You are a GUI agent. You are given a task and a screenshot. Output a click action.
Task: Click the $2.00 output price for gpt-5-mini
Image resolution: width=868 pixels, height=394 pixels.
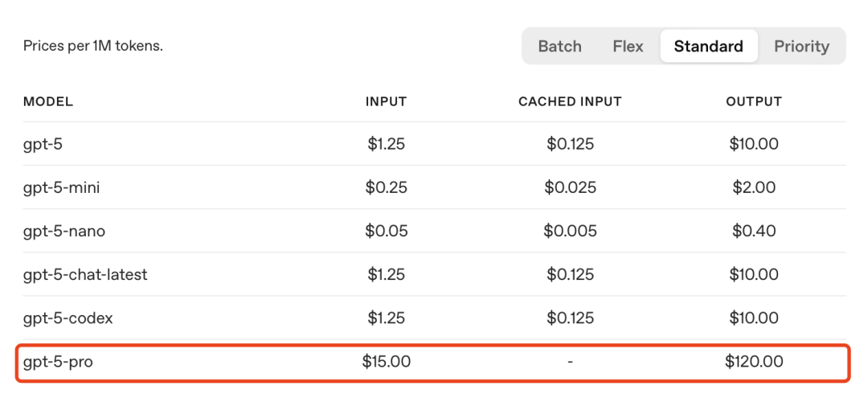[x=753, y=187]
